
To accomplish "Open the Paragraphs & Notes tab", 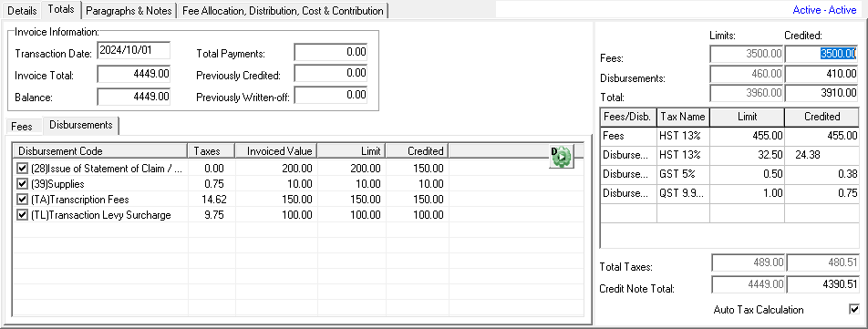I will click(129, 11).
